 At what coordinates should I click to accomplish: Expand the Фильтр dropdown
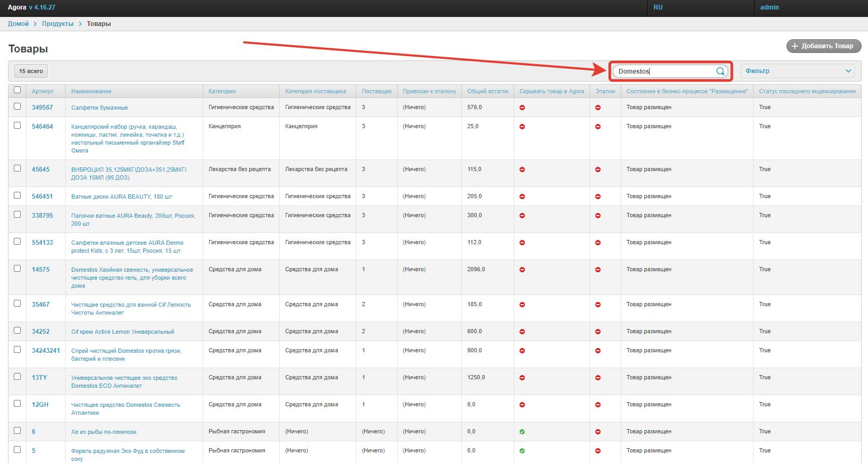pyautogui.click(x=797, y=71)
